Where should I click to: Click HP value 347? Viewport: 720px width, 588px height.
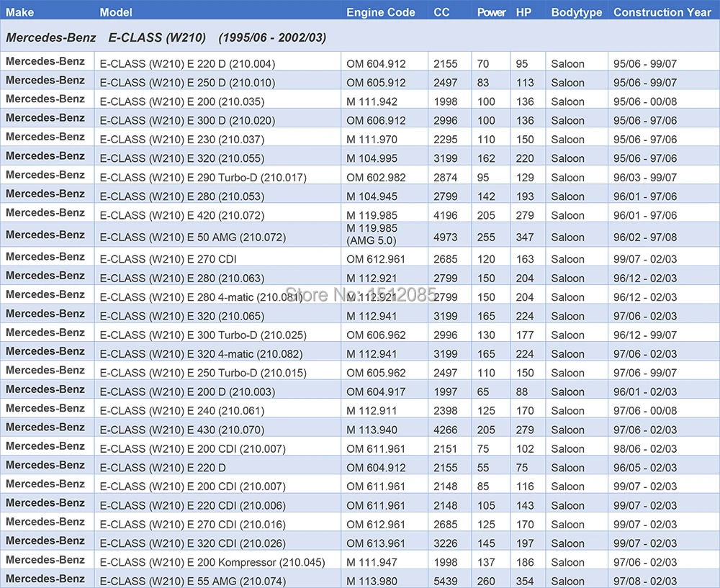[525, 238]
